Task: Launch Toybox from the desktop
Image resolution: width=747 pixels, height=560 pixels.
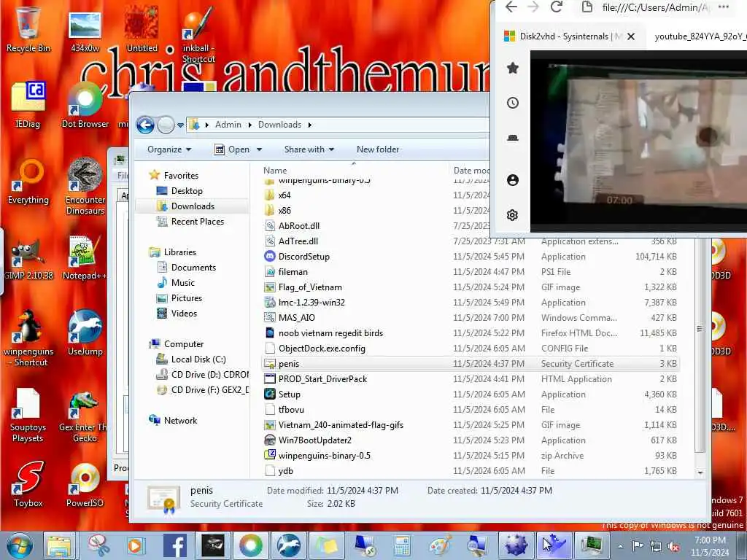Action: click(28, 484)
